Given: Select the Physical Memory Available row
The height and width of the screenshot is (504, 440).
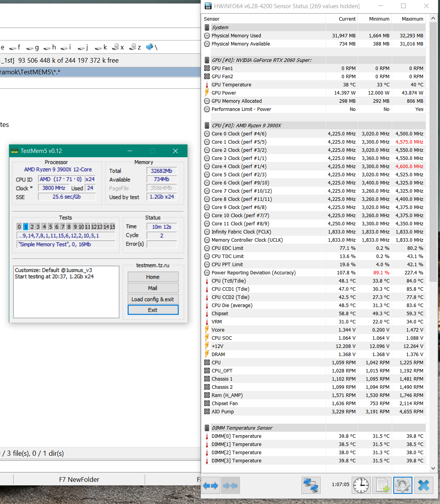Looking at the screenshot, I should [x=314, y=44].
